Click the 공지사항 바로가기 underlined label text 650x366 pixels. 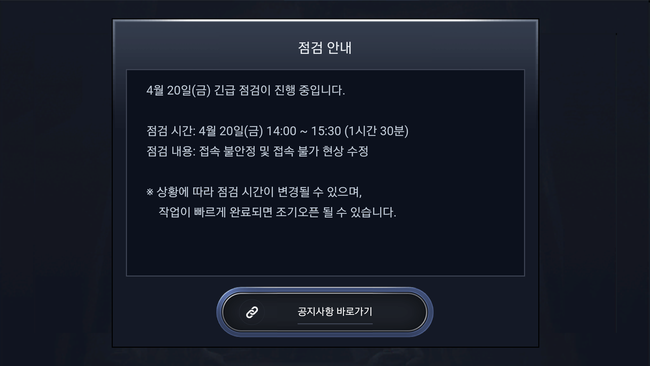click(335, 312)
